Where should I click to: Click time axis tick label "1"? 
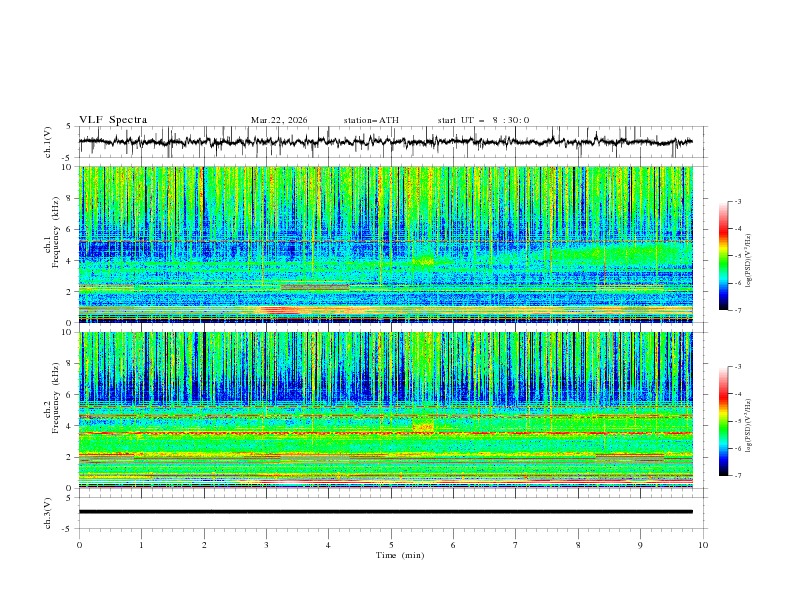click(141, 545)
